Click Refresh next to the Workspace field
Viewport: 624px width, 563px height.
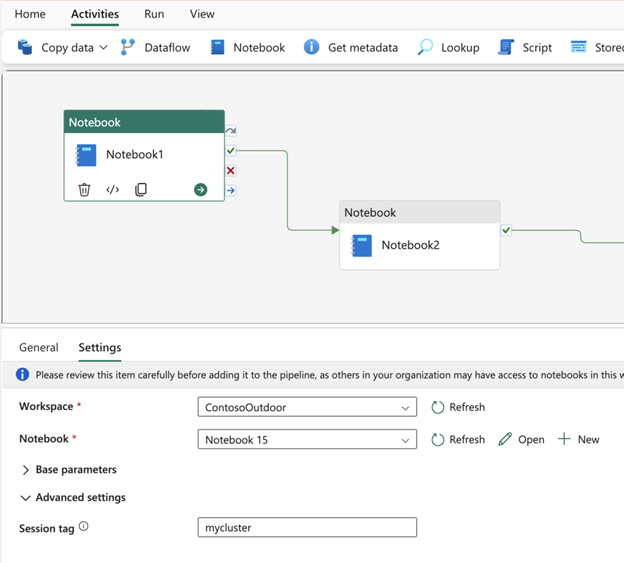[458, 407]
